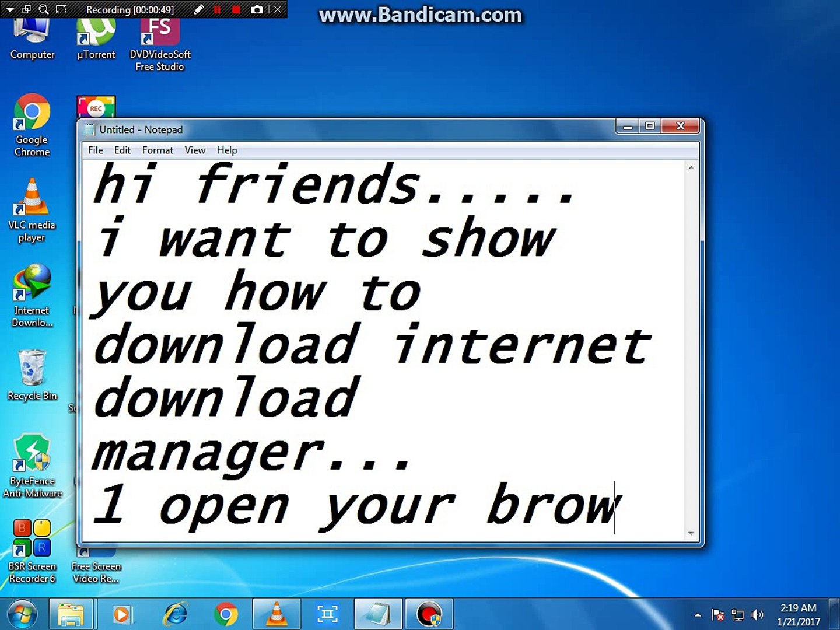This screenshot has height=630, width=840.
Task: Click the Notepad scrollbar up arrow
Action: pos(691,168)
